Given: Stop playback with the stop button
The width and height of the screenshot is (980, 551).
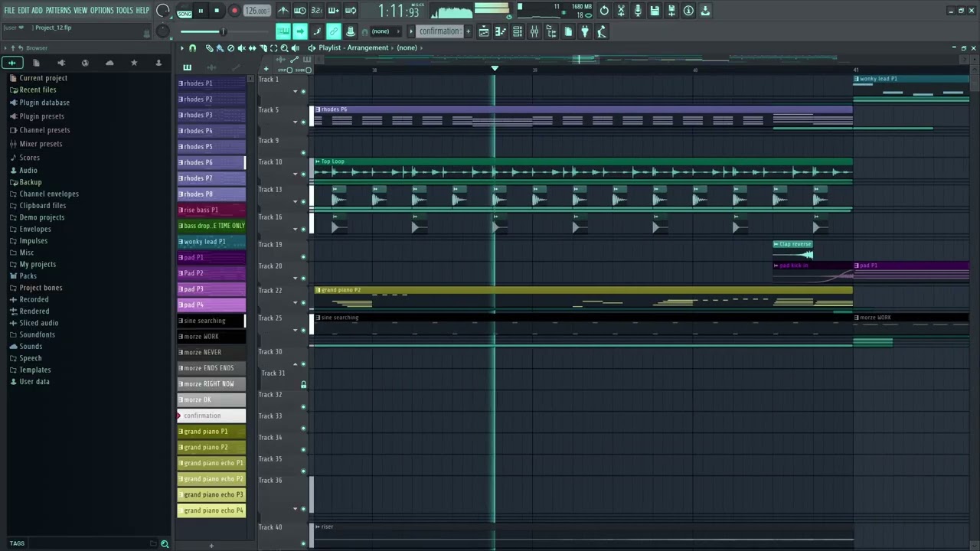Looking at the screenshot, I should click(217, 11).
